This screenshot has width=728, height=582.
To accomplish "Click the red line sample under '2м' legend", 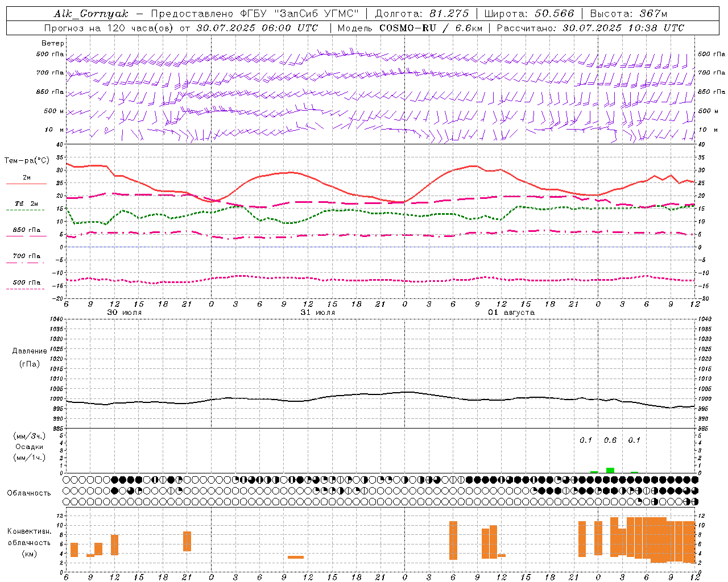I will [26, 184].
